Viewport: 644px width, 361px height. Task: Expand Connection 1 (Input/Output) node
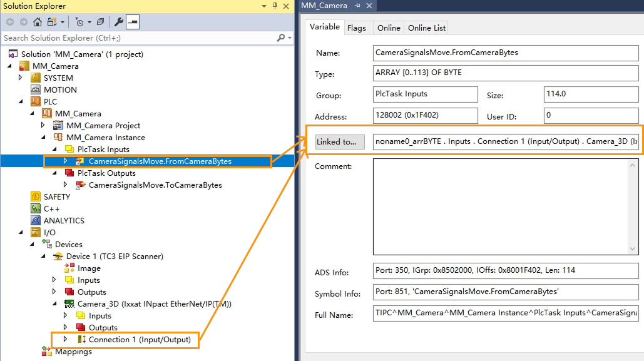[x=66, y=339]
